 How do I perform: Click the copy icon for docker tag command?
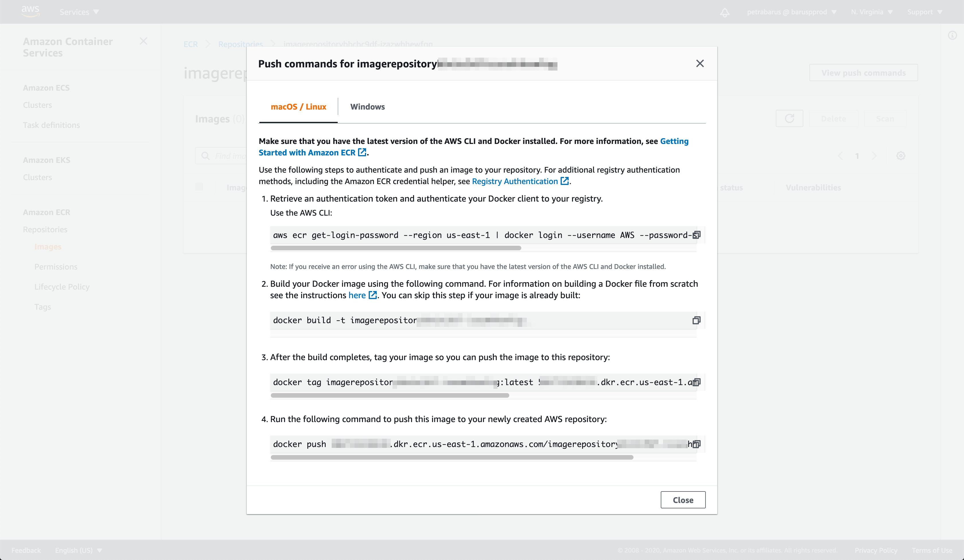696,382
